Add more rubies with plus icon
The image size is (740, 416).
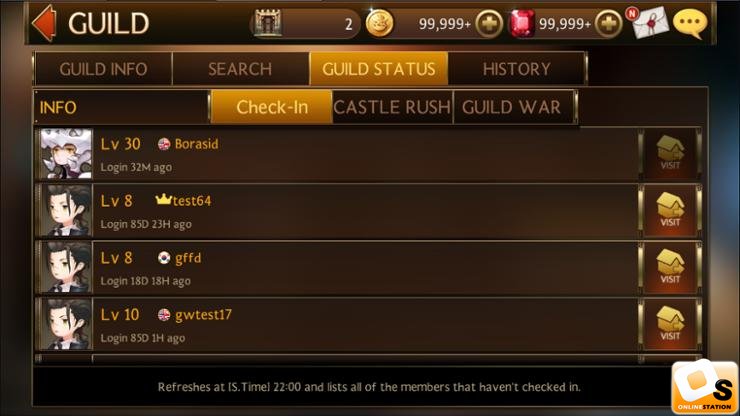tap(608, 23)
